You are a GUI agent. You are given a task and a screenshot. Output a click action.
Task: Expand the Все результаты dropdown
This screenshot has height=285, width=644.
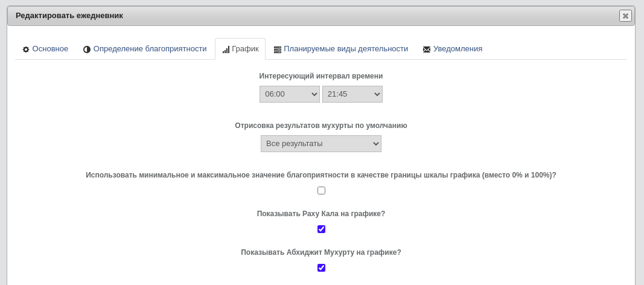pos(320,144)
